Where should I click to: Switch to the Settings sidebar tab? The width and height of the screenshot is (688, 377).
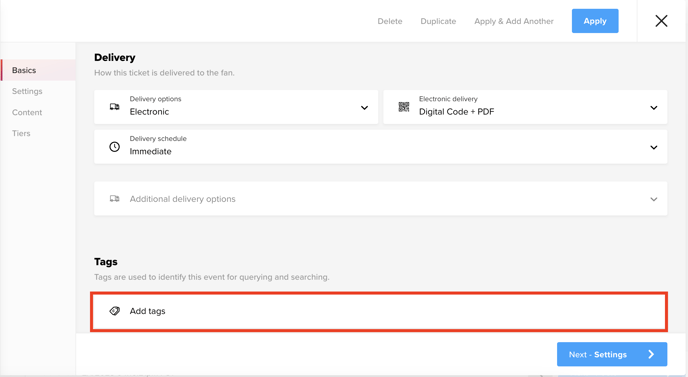27,91
